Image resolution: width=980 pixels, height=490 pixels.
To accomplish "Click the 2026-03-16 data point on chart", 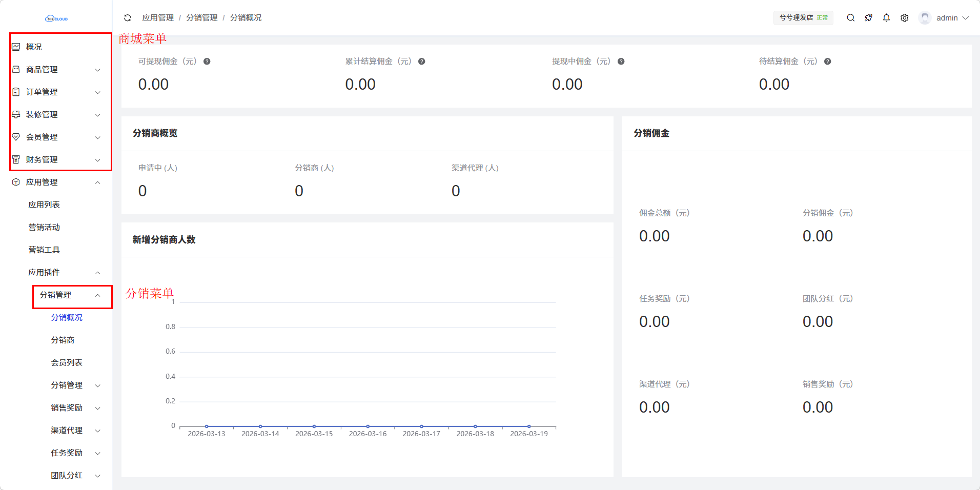I will click(368, 426).
